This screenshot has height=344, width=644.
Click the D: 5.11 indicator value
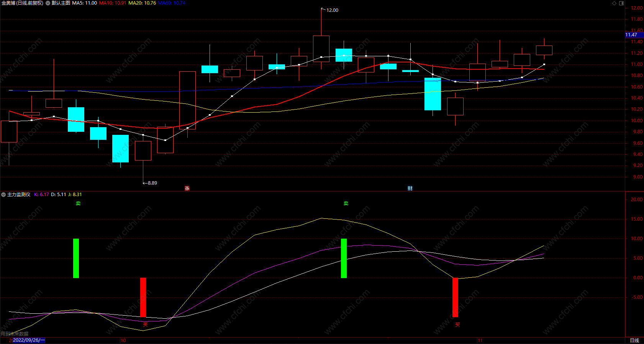pos(59,195)
